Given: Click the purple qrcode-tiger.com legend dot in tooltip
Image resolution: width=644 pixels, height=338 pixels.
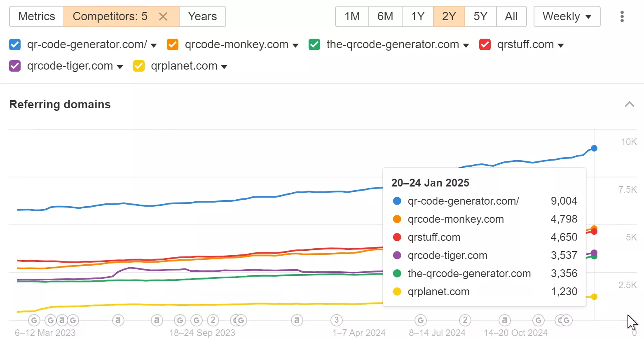Looking at the screenshot, I should coord(397,255).
